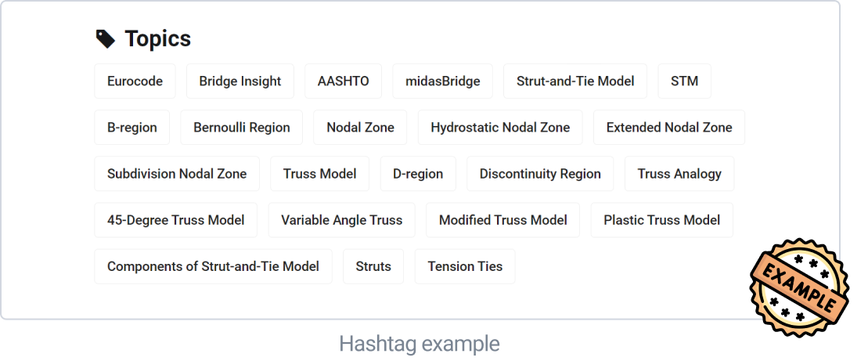
Task: Open the Discontinuity Region tag
Action: pyautogui.click(x=540, y=174)
